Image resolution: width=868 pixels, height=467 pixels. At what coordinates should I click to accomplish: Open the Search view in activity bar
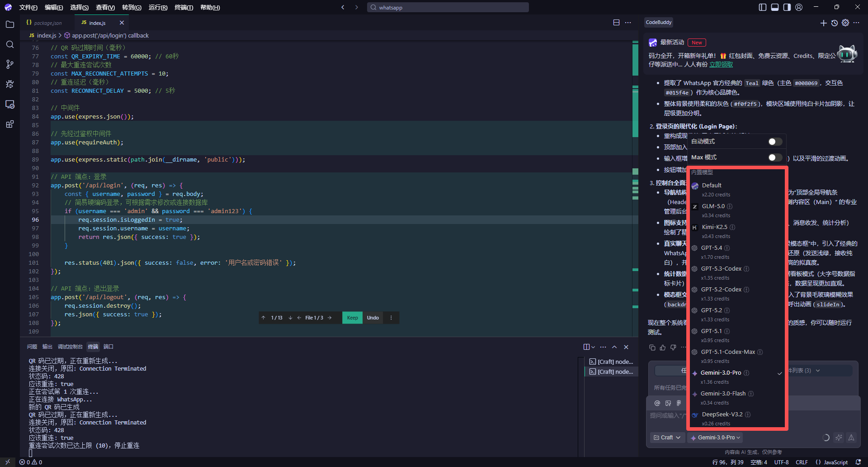[x=10, y=44]
